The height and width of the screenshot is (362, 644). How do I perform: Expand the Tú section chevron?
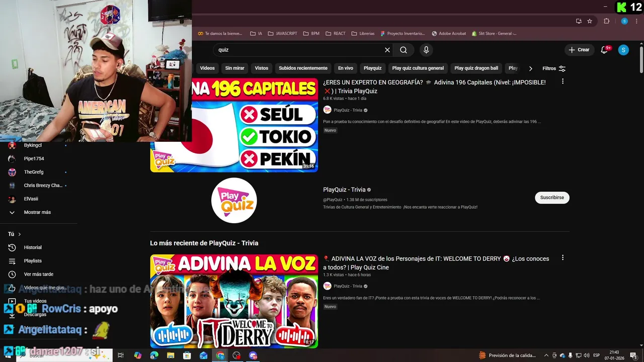(20, 234)
